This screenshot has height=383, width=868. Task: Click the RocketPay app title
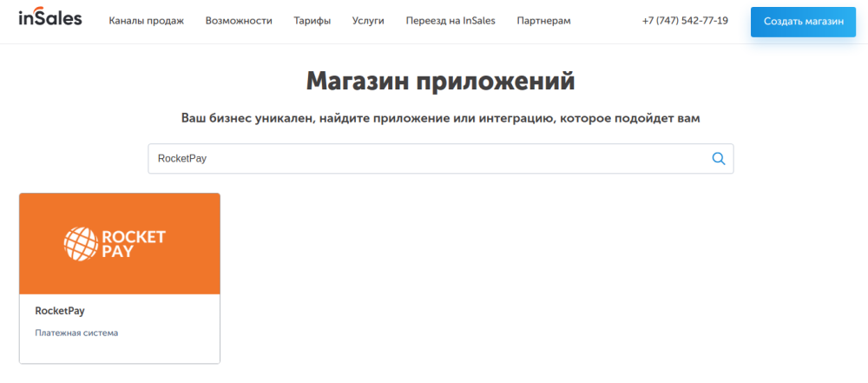pyautogui.click(x=60, y=311)
